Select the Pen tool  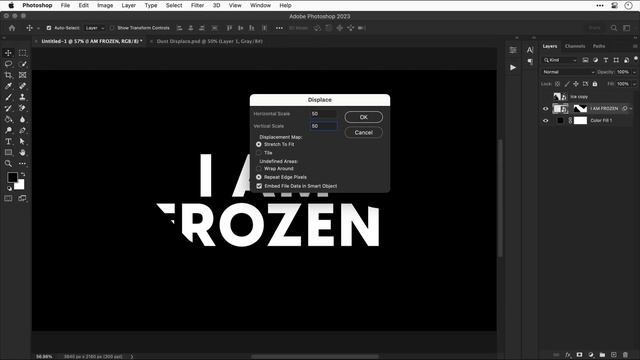tap(22, 130)
